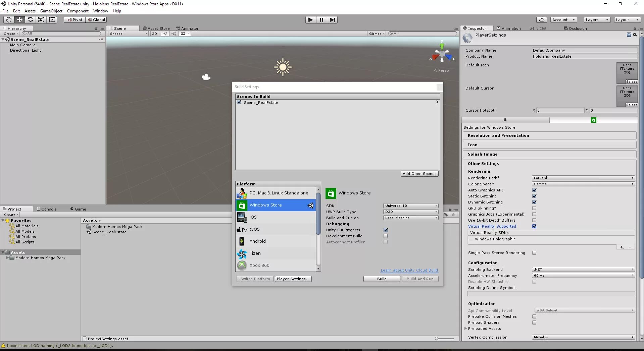Toggle scene audio speaker icon
Screen dimensions: 644x351
click(174, 34)
